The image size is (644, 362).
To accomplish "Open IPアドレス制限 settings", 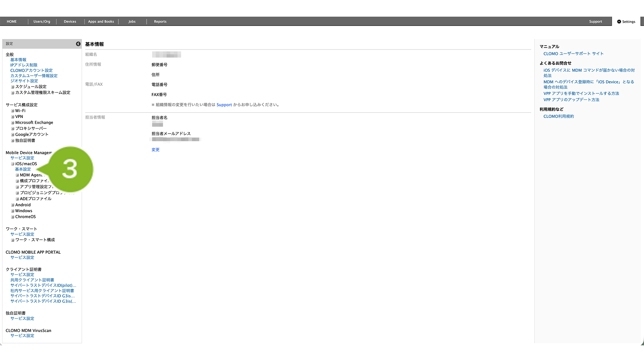I will pos(24,65).
